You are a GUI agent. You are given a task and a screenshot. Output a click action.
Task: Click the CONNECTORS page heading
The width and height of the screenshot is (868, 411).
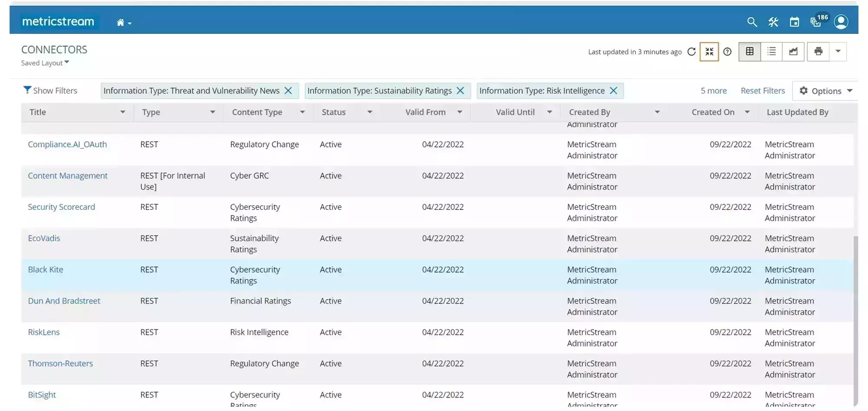tap(54, 50)
